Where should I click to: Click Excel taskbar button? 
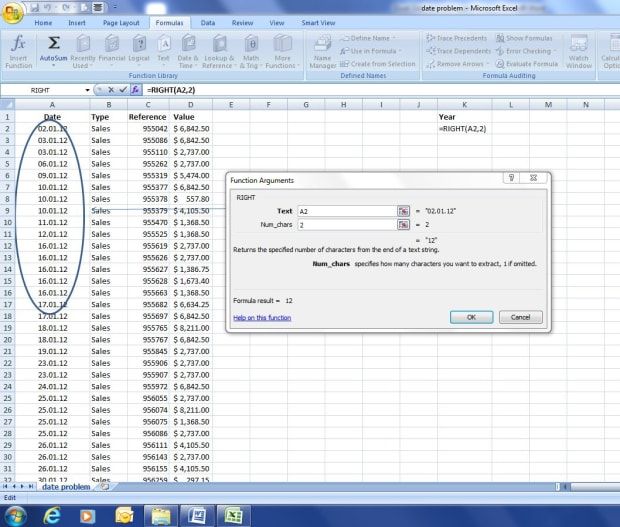coord(233,516)
